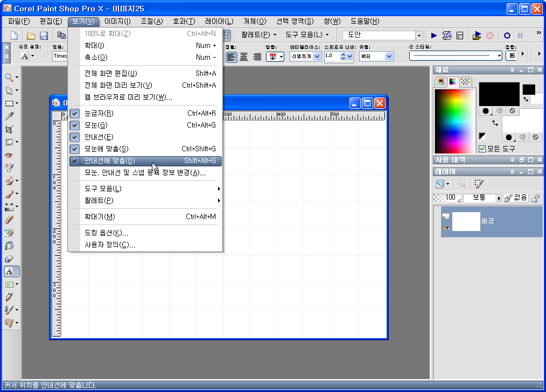Click the large white background material swatch
Screen dimensions: 546x392
pos(522,120)
